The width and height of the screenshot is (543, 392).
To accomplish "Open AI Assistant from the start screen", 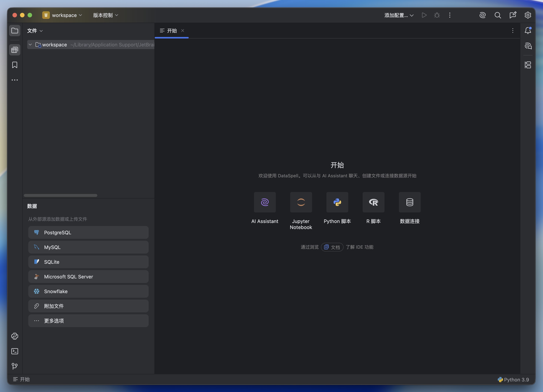I will (x=265, y=202).
